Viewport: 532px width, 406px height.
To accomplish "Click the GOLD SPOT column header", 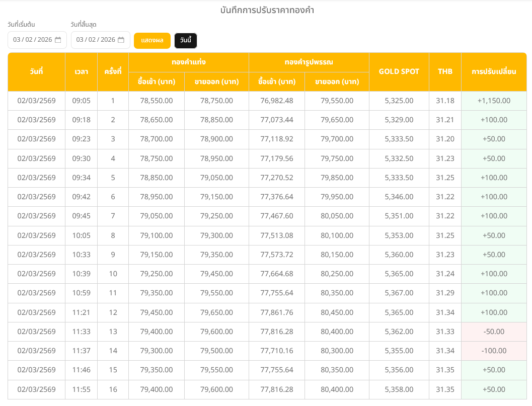I will (x=399, y=72).
